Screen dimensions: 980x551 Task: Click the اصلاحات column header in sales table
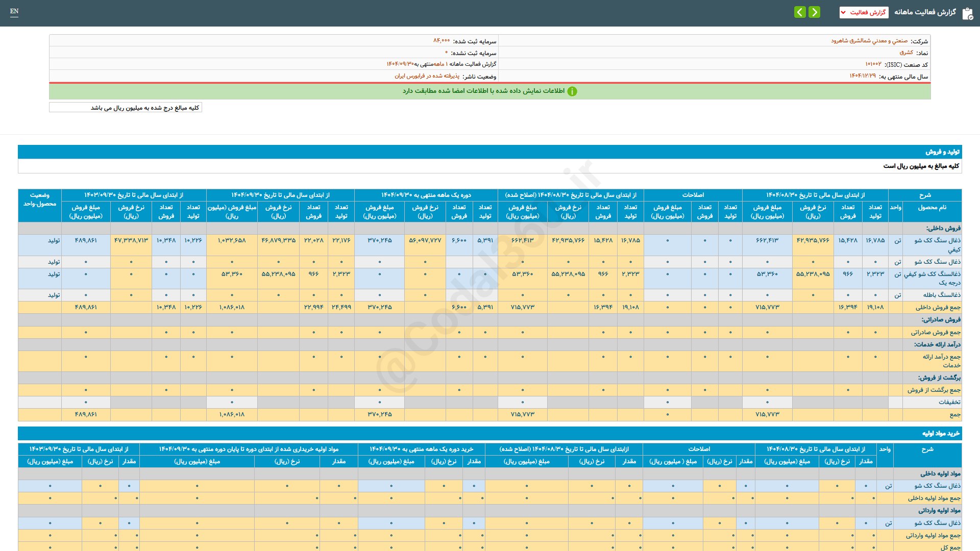[x=693, y=195]
